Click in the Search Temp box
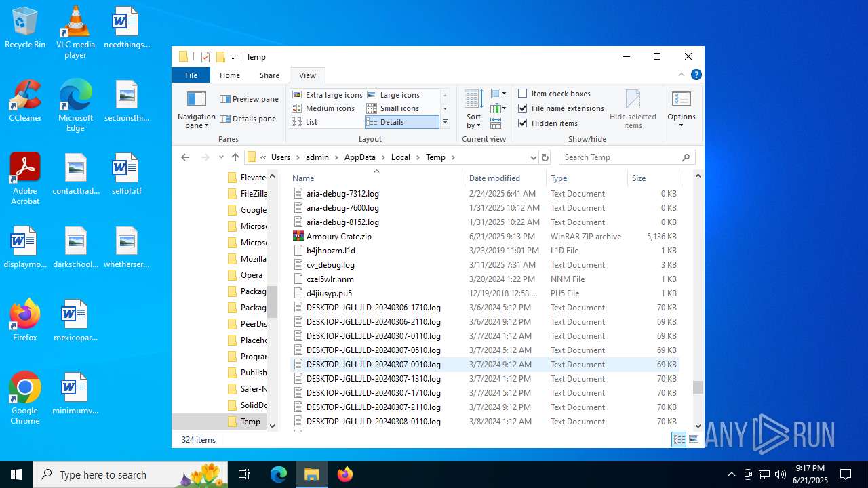 tap(627, 157)
